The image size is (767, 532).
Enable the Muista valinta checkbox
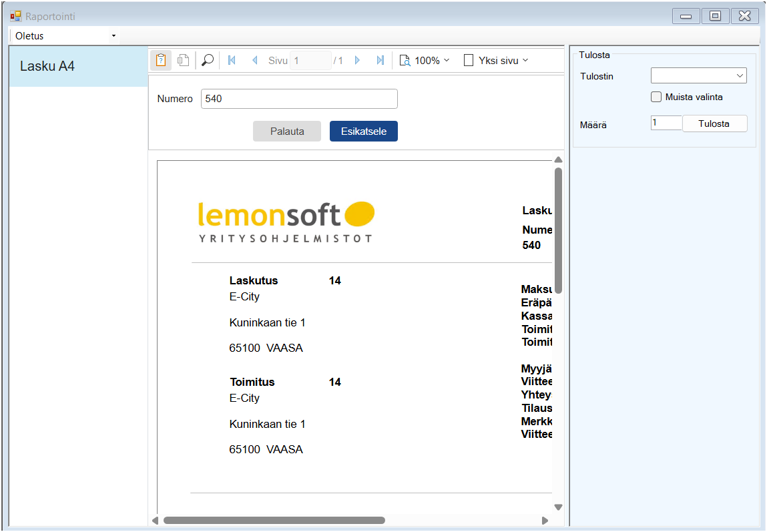click(x=656, y=97)
